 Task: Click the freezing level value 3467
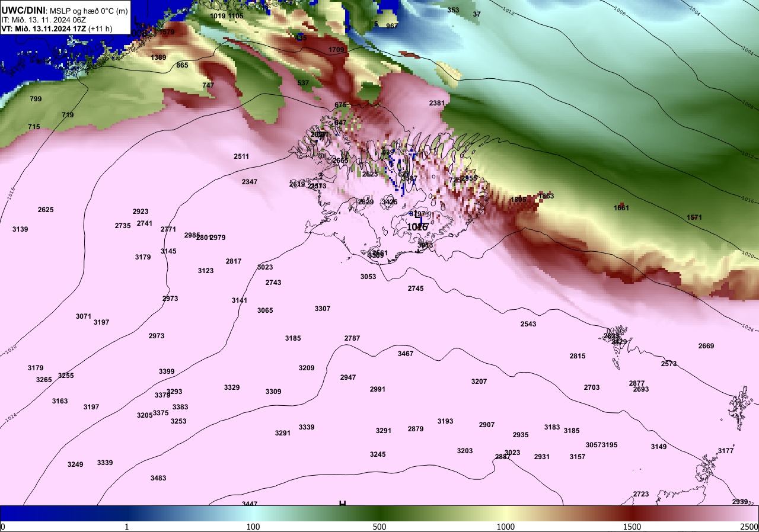(x=406, y=354)
